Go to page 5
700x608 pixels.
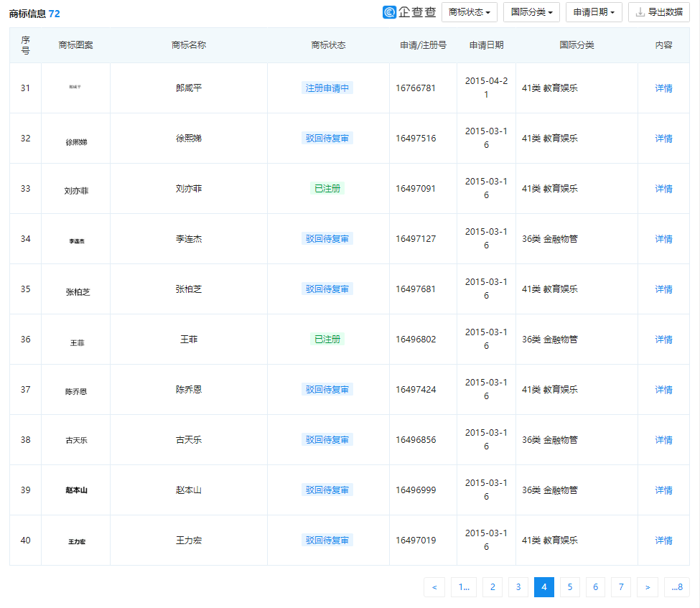(569, 587)
